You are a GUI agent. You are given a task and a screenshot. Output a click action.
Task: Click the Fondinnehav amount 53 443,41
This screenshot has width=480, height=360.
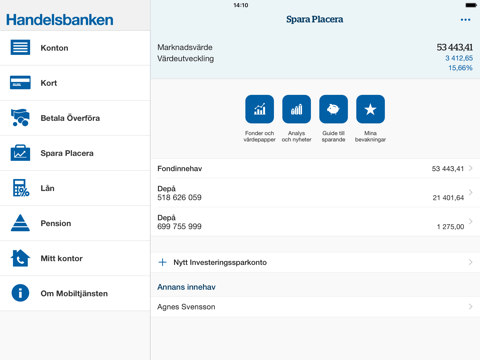click(x=448, y=169)
